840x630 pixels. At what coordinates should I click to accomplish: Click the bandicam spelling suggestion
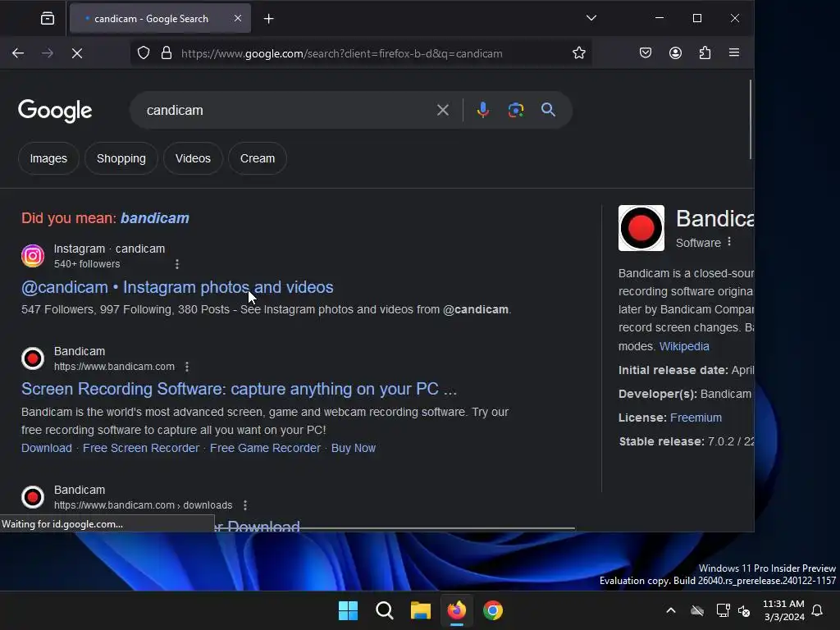[155, 218]
